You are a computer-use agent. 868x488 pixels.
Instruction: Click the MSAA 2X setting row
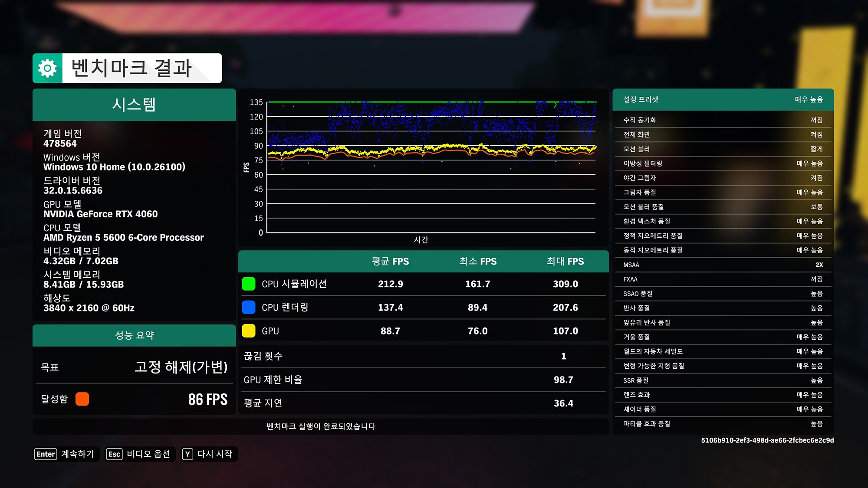pyautogui.click(x=723, y=265)
